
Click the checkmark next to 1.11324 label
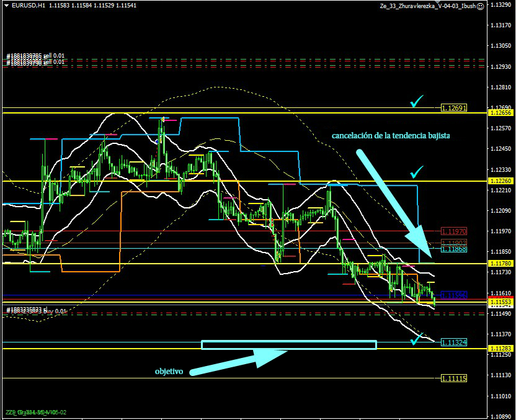tap(418, 338)
